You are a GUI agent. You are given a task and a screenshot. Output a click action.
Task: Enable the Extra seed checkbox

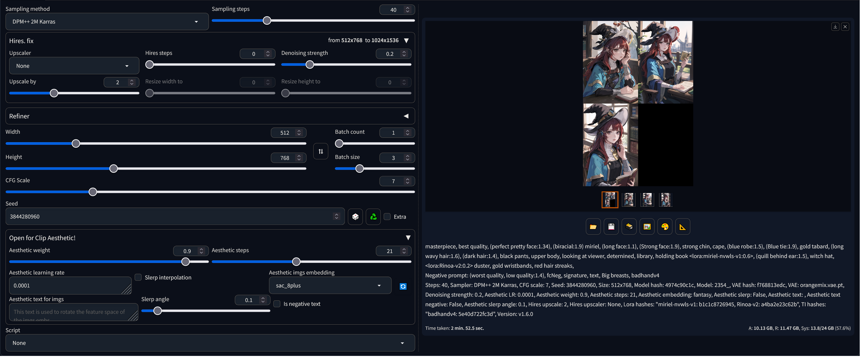tap(387, 217)
